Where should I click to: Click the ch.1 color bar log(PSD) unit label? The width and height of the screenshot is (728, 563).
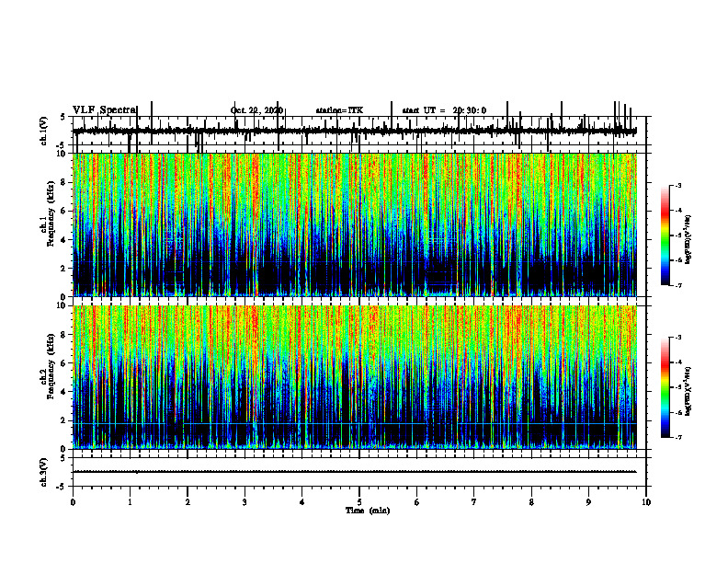point(688,240)
